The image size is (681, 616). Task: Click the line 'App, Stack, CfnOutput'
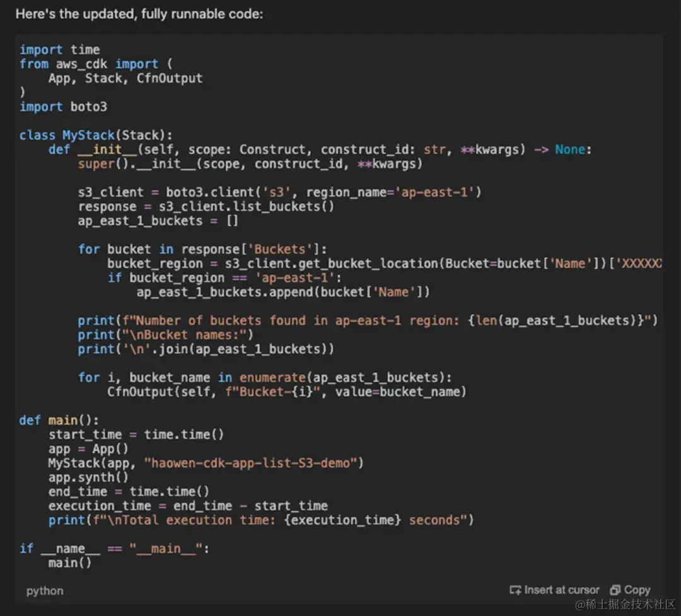pyautogui.click(x=125, y=78)
